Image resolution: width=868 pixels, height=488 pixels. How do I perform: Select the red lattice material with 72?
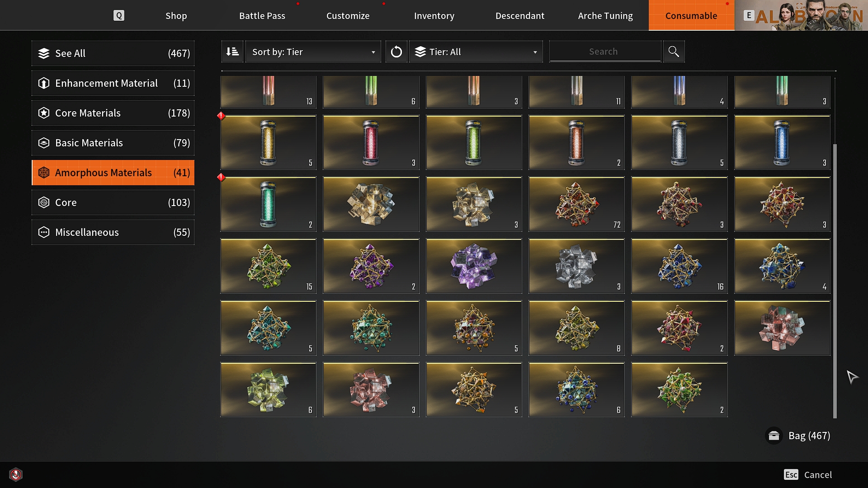click(x=576, y=204)
